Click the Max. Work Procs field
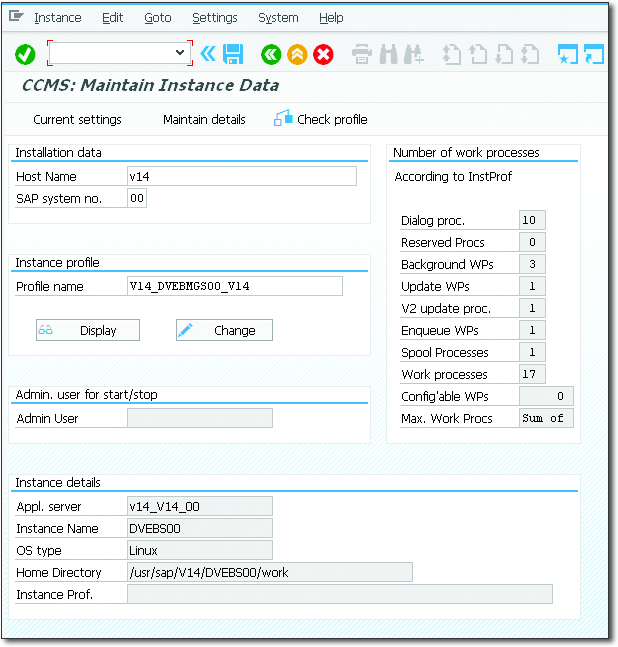This screenshot has width=618, height=647. (x=546, y=418)
